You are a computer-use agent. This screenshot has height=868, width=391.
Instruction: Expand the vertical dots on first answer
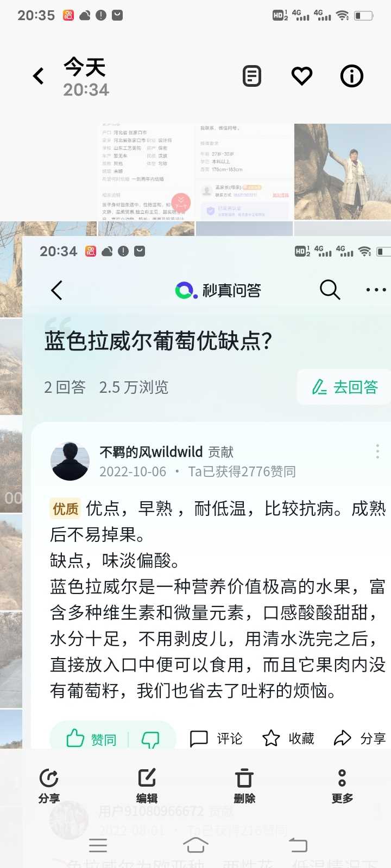coord(377,451)
